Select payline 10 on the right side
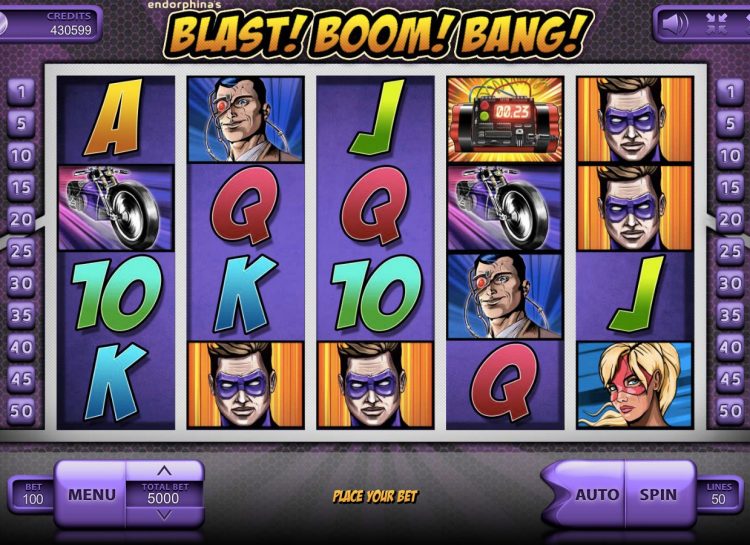The width and height of the screenshot is (750, 545). 730,156
